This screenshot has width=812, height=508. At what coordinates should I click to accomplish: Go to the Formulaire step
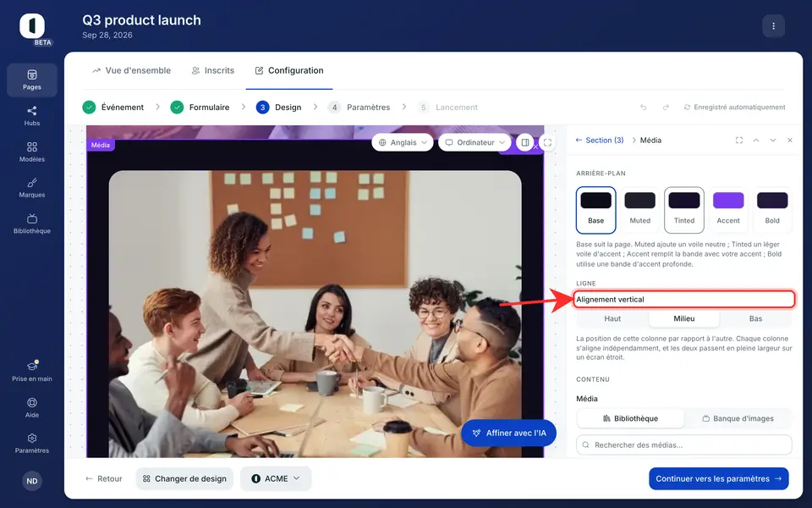pos(200,108)
